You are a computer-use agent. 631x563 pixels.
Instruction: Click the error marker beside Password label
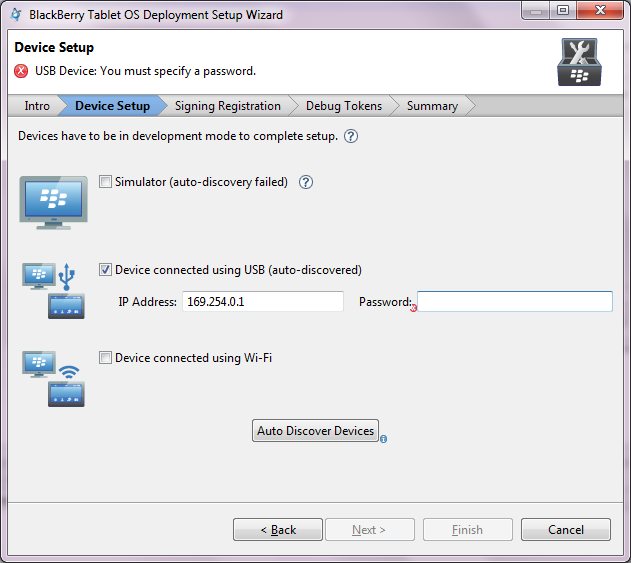(414, 309)
